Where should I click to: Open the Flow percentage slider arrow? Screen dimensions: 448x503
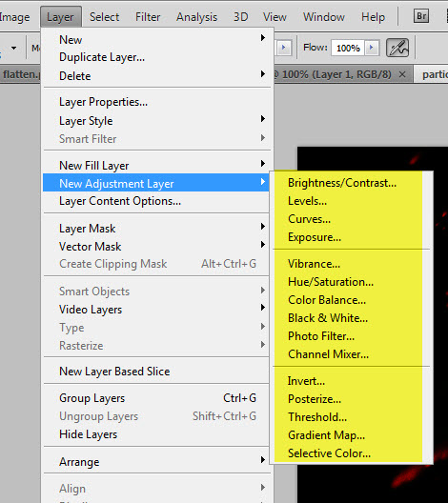pos(372,48)
